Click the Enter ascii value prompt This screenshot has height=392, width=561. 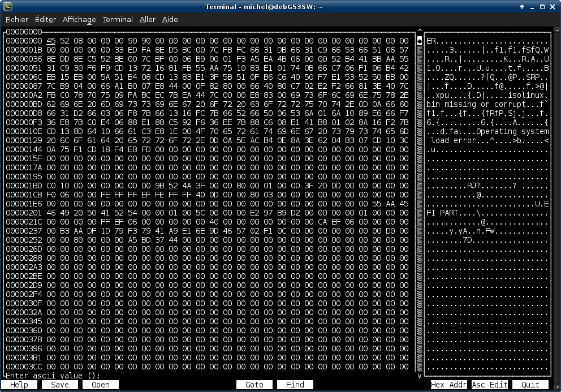[x=53, y=376]
